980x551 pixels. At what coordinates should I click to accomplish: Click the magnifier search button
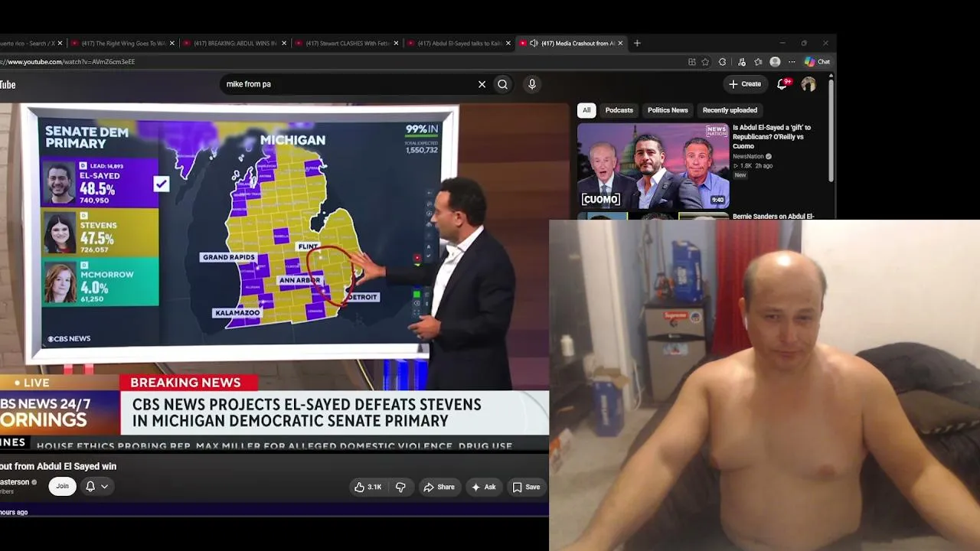click(x=502, y=84)
